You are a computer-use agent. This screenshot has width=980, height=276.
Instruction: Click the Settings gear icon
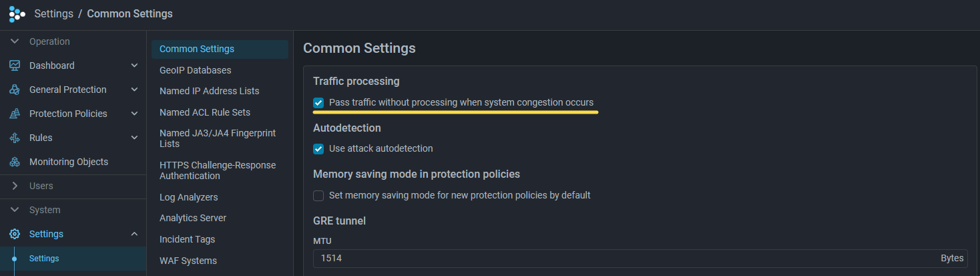[15, 234]
